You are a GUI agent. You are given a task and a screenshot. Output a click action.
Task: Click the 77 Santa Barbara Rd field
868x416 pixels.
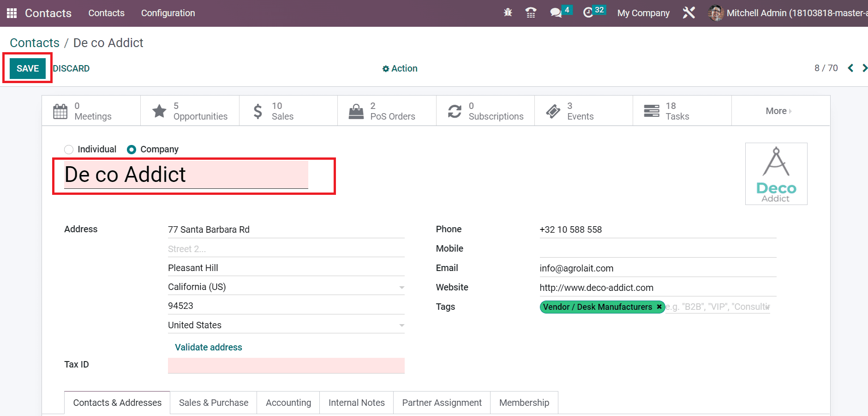point(286,229)
